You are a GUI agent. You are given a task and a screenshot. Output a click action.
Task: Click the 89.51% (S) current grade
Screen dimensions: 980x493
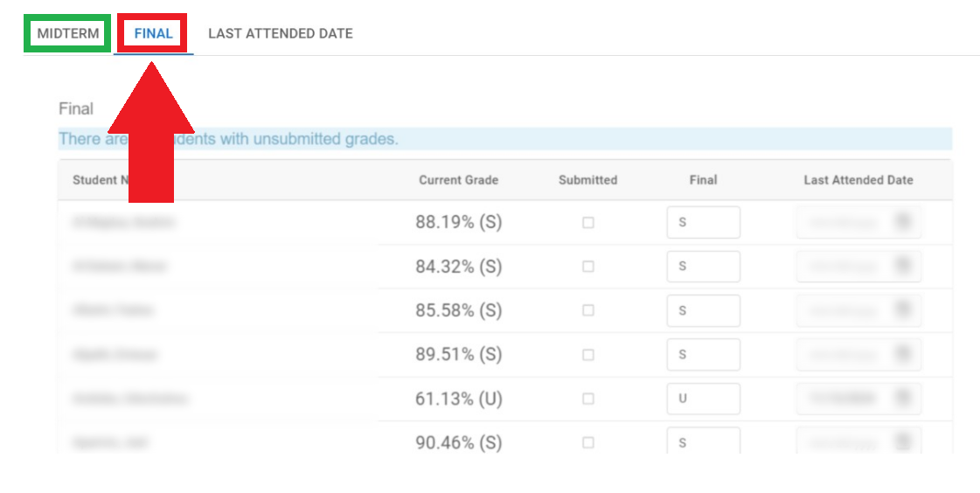(x=459, y=354)
